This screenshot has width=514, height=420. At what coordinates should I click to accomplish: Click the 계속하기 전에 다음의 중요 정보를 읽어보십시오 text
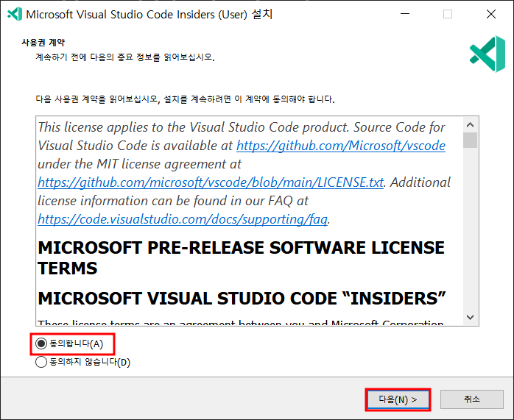(125, 57)
